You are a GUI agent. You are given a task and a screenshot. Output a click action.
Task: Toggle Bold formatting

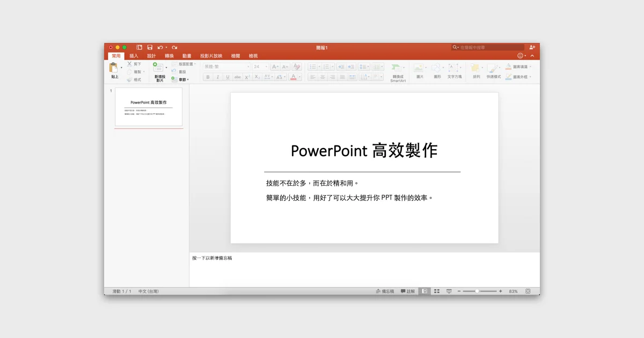(x=208, y=77)
